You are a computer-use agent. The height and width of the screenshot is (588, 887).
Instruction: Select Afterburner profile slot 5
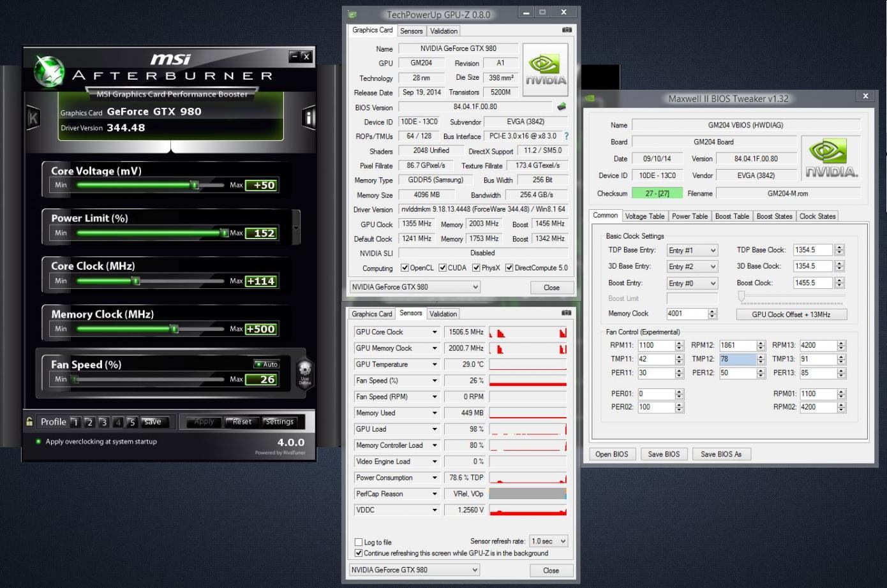132,422
